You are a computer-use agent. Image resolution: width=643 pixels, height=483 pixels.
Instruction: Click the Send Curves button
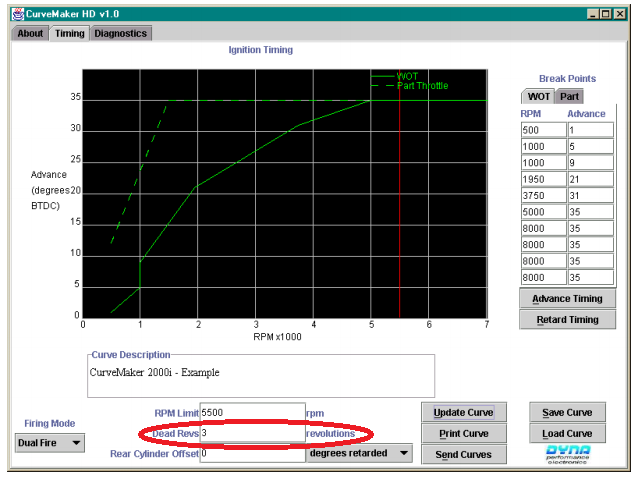click(x=463, y=455)
